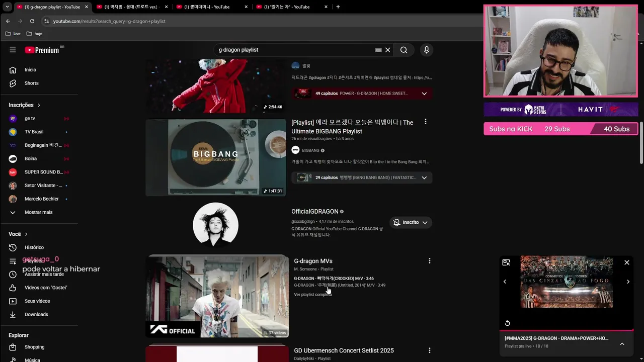Skip to next video in miniplayer
Viewport: 644px width, 362px height.
pos(628,282)
